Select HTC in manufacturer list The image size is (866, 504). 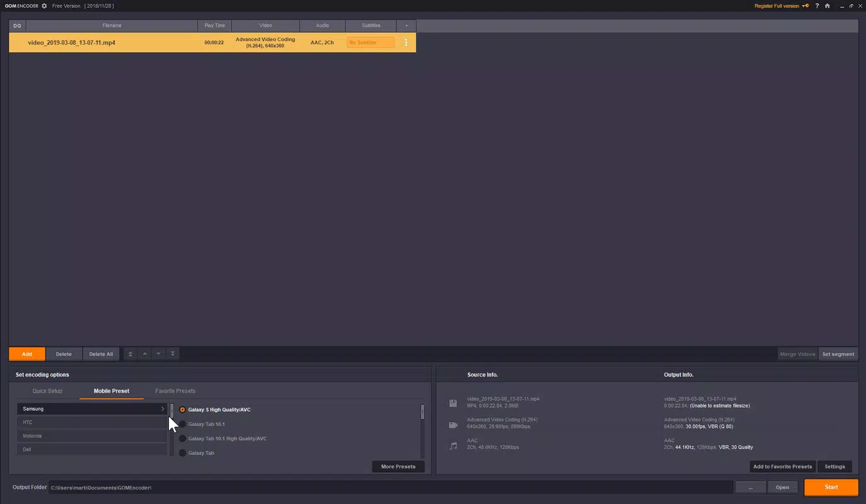92,422
